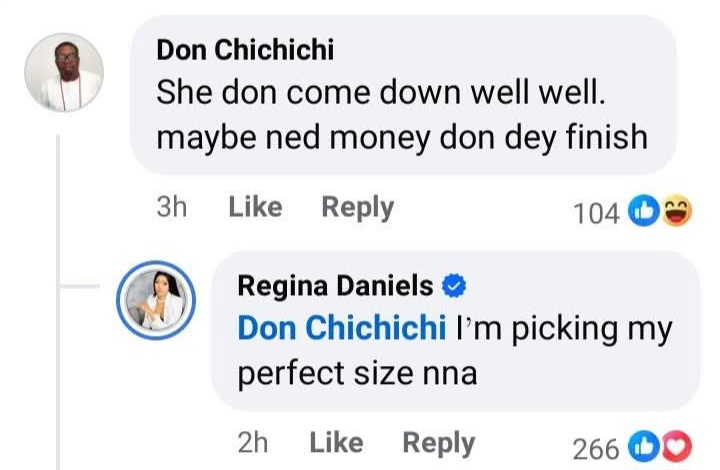
Task: Click the '2h' reply timestamp
Action: click(252, 442)
